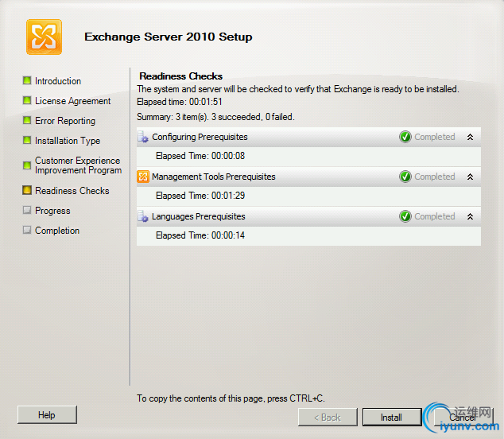The height and width of the screenshot is (439, 504).
Task: Go back with the Back button
Action: (x=328, y=418)
